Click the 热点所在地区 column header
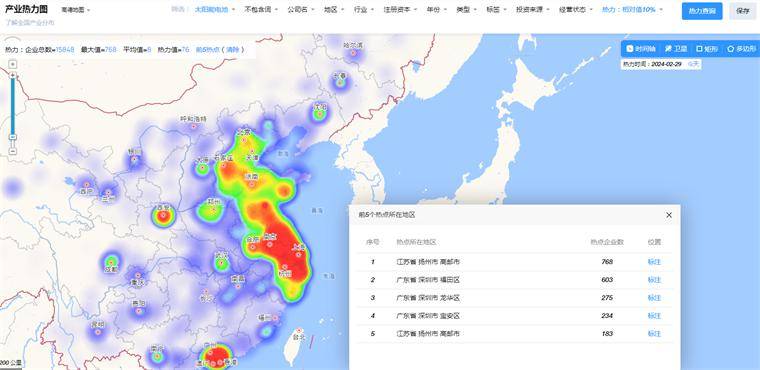The image size is (760, 370). (416, 242)
